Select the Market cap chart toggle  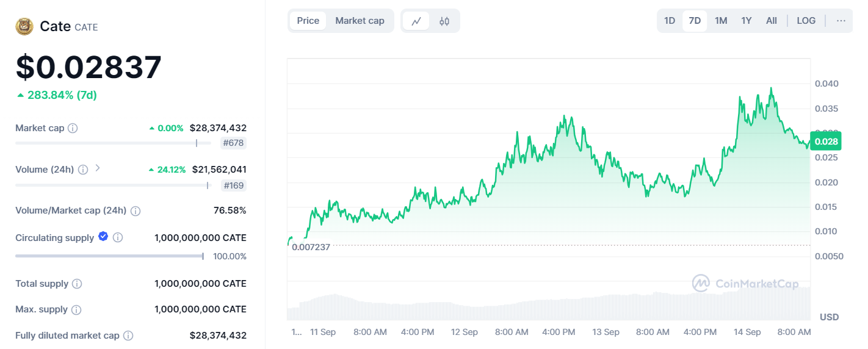[360, 21]
